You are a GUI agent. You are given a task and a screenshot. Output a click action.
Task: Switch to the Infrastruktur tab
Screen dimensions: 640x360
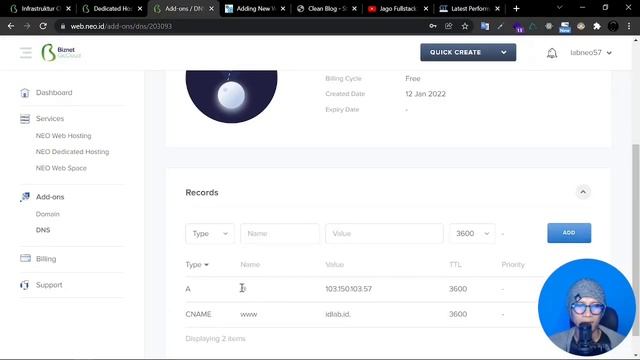click(x=40, y=9)
